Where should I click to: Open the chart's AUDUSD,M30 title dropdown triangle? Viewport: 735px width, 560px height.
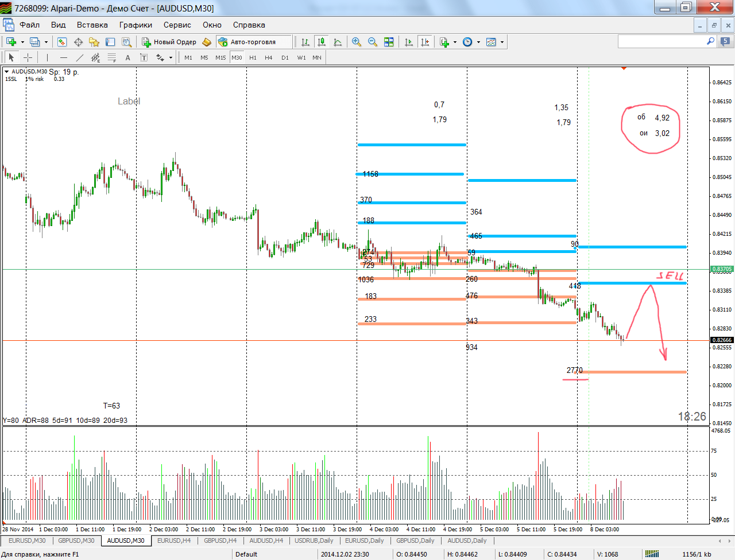pyautogui.click(x=7, y=72)
